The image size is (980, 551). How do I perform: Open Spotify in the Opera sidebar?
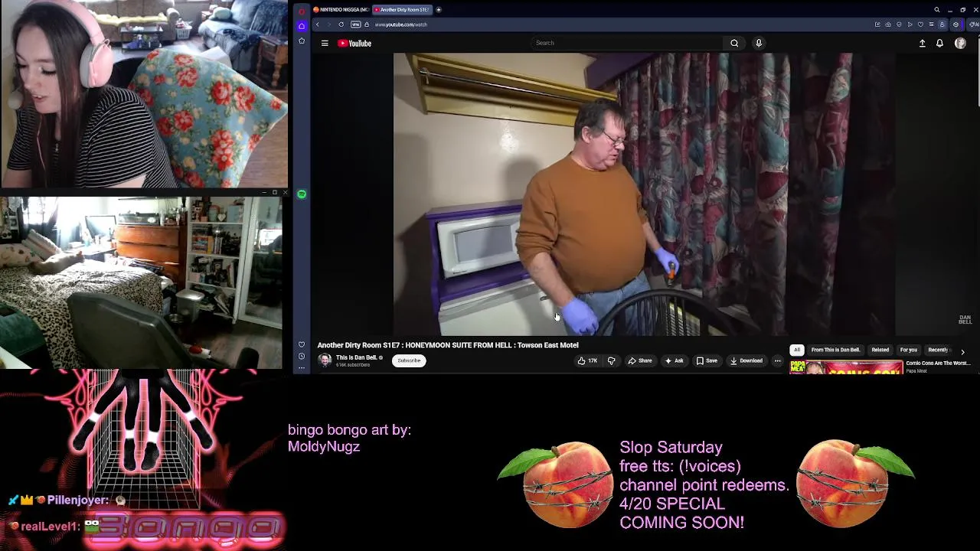[302, 194]
